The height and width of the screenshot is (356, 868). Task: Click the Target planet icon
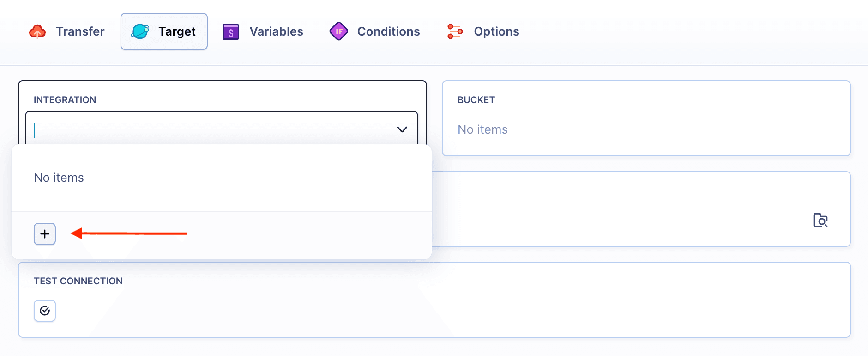point(139,31)
